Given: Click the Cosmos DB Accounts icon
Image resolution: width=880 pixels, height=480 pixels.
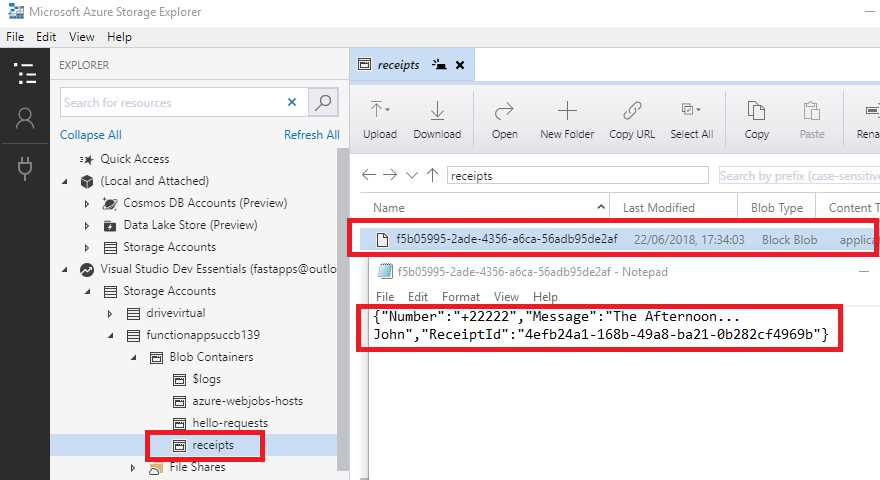Looking at the screenshot, I should (110, 203).
